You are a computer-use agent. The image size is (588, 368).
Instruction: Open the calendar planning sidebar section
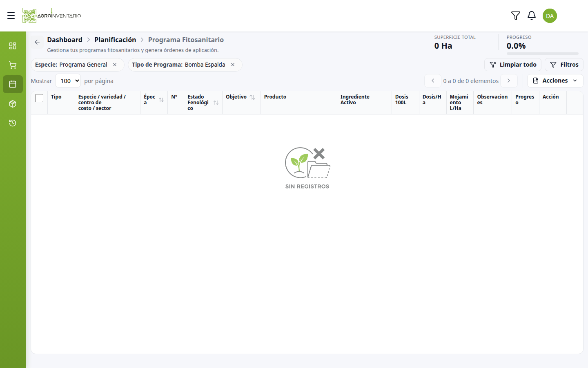pos(13,84)
